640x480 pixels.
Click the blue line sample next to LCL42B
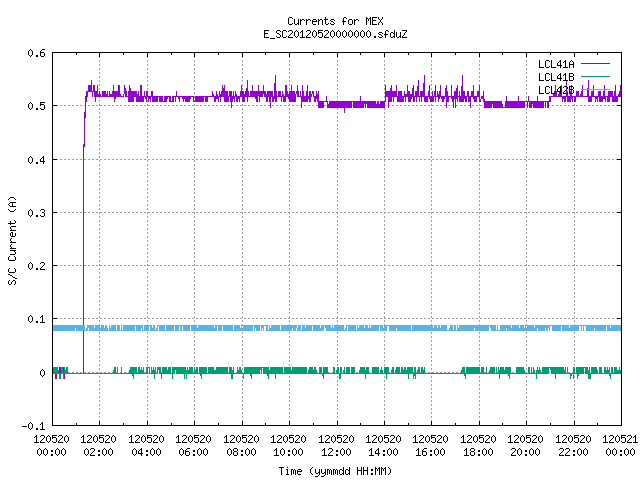(x=595, y=89)
